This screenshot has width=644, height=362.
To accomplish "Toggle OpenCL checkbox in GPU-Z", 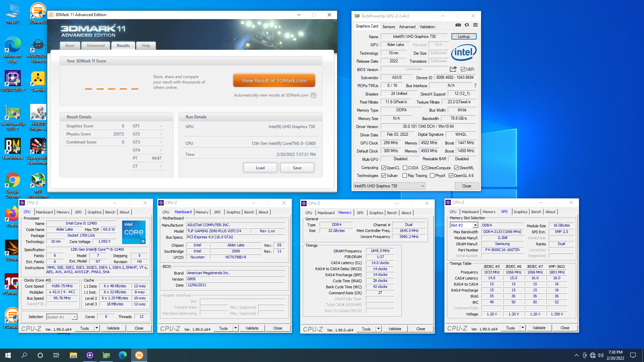I will (x=383, y=168).
